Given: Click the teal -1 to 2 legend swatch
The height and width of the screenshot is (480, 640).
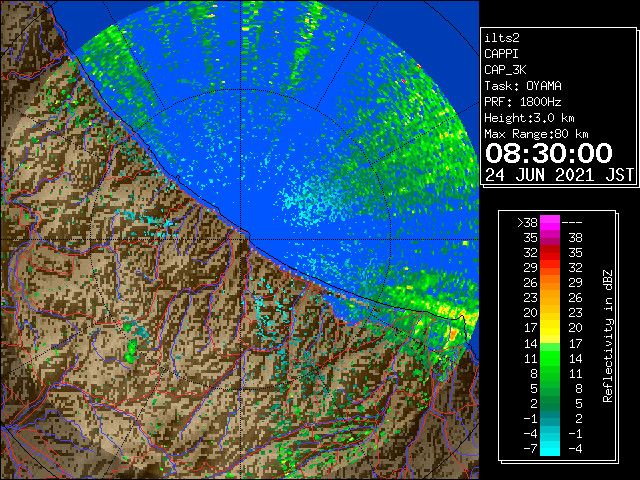Looking at the screenshot, I should pyautogui.click(x=550, y=418).
